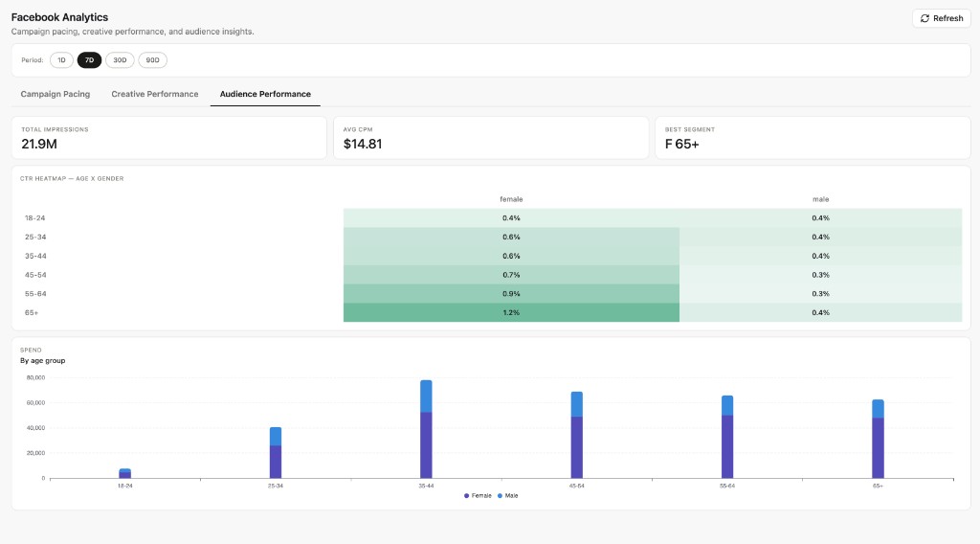This screenshot has height=544, width=980.
Task: Select the 1D period option
Action: [61, 60]
